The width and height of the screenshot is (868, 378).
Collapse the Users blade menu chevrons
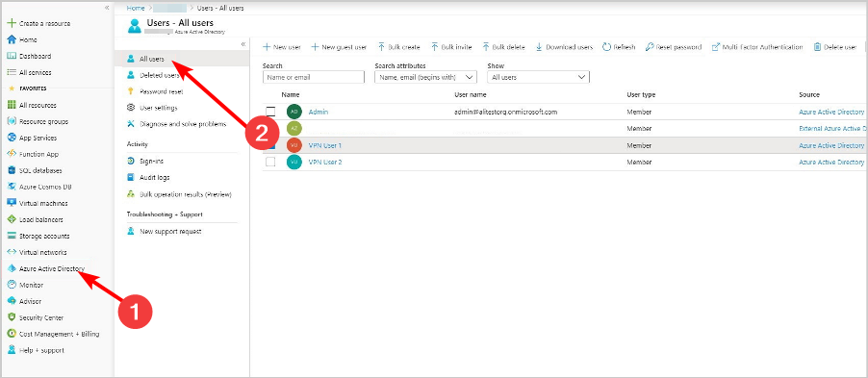pos(243,44)
